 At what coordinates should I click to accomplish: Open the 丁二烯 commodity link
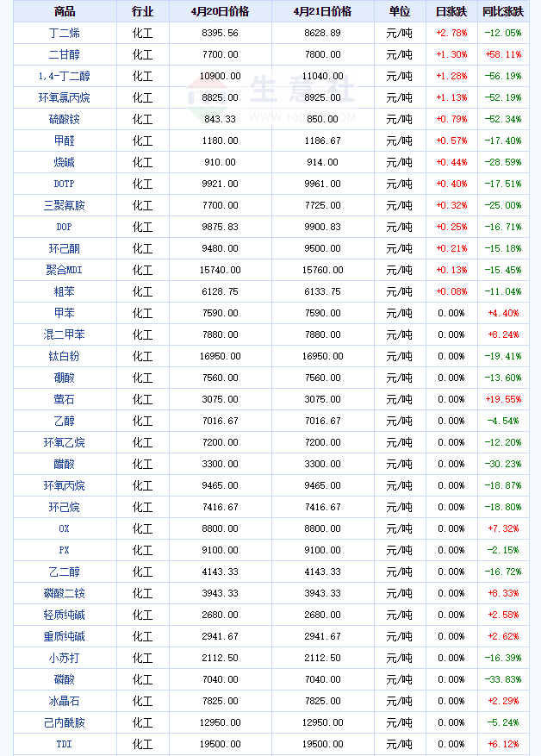click(65, 33)
